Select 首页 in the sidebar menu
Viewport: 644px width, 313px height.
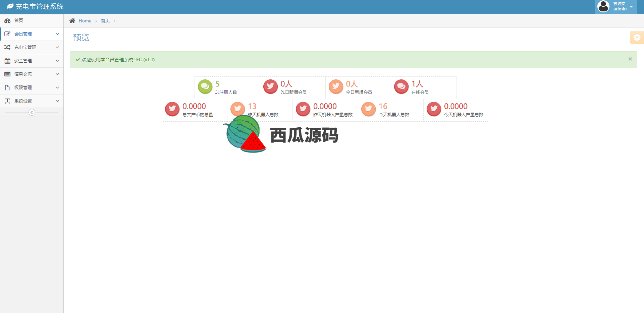coord(32,21)
